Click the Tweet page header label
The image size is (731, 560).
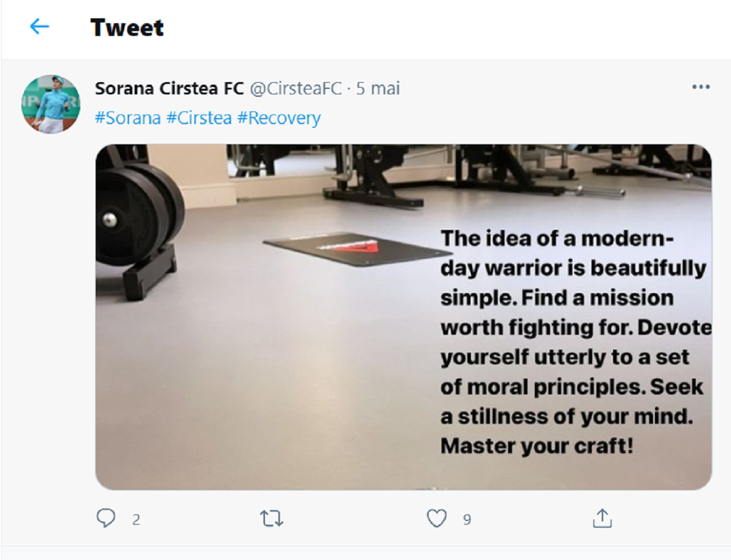125,27
